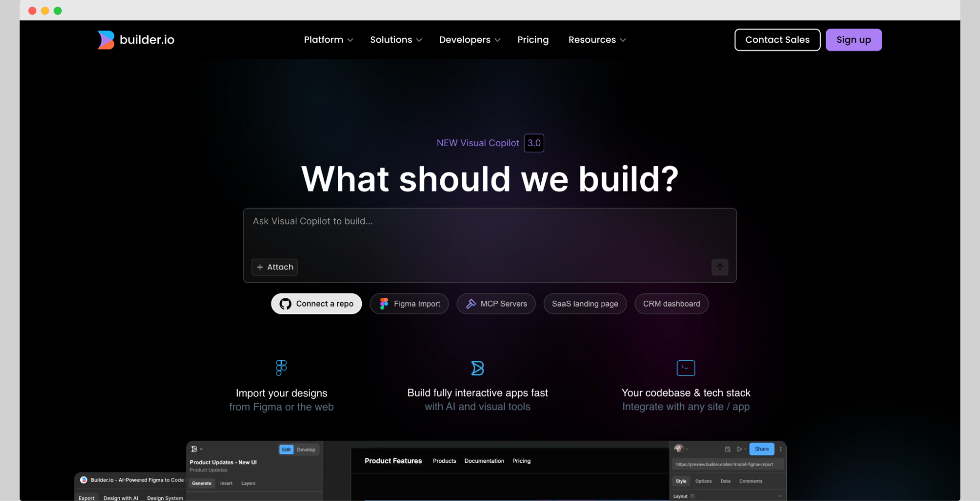Click Products in the preview nav
Image resolution: width=980 pixels, height=501 pixels.
click(x=444, y=461)
